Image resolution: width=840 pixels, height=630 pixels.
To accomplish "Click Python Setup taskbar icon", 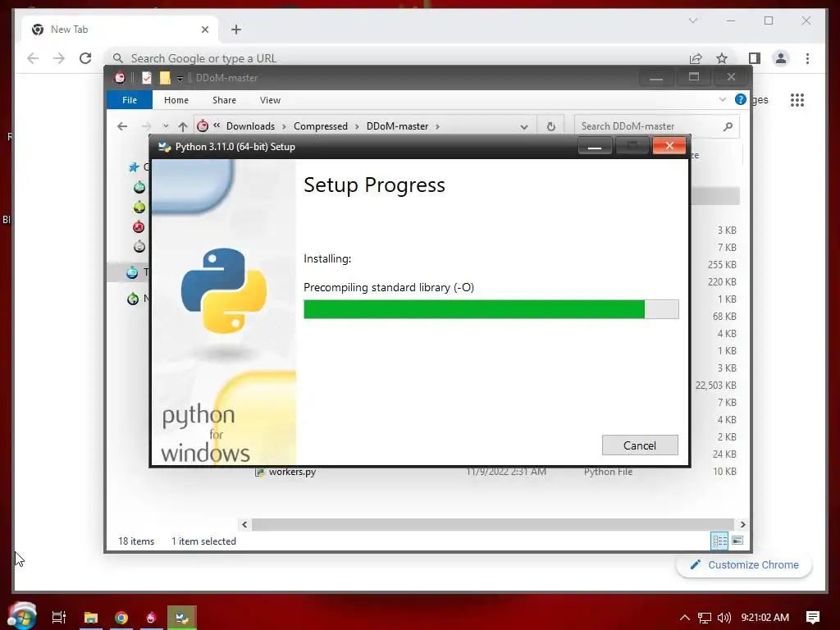I will point(181,617).
